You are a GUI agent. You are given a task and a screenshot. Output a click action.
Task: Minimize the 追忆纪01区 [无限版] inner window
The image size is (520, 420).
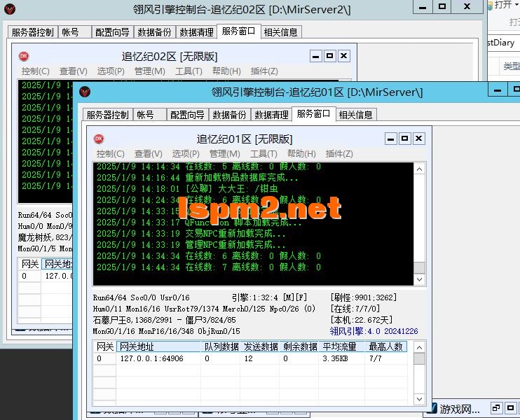[390, 139]
